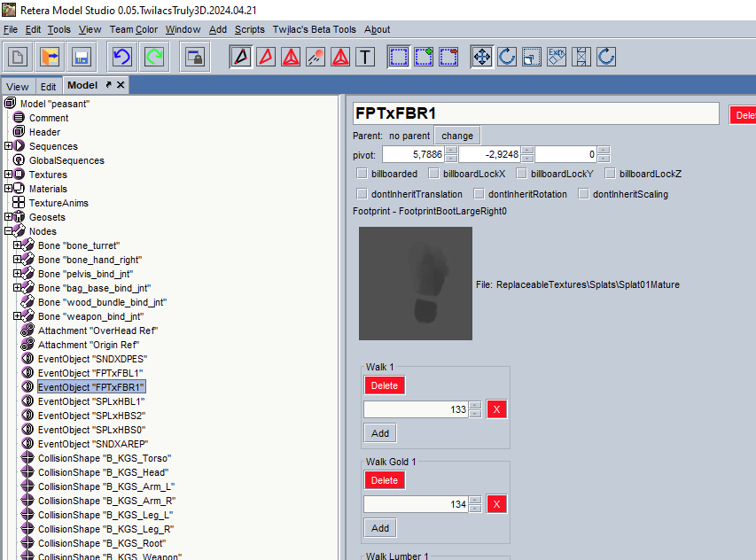
Task: Expand the Geosets tree node
Action: click(x=8, y=217)
